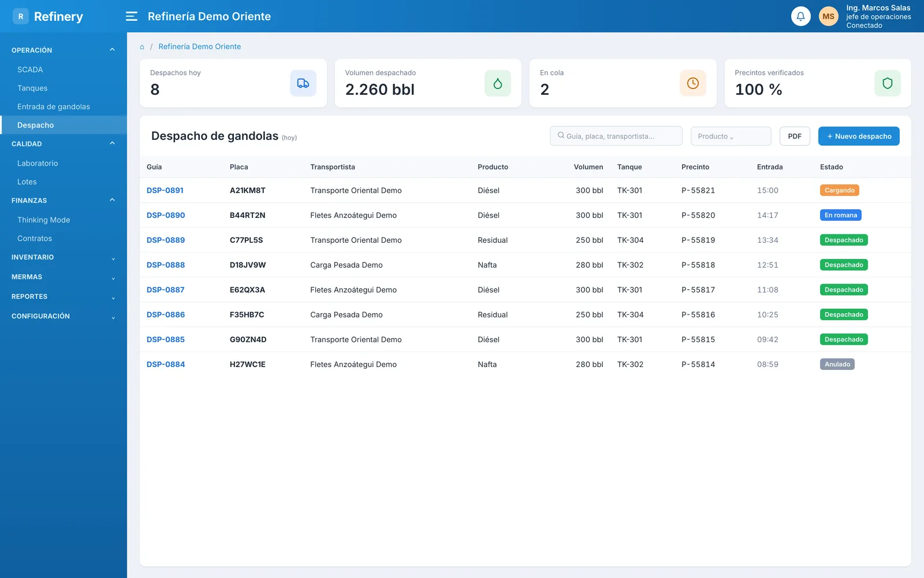The image size is (924, 578).
Task: Open Lotes page
Action: tap(64, 181)
